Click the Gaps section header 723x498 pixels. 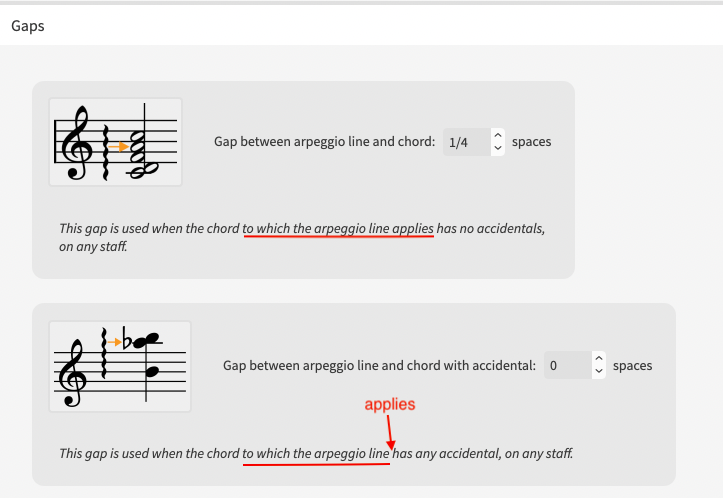click(28, 26)
